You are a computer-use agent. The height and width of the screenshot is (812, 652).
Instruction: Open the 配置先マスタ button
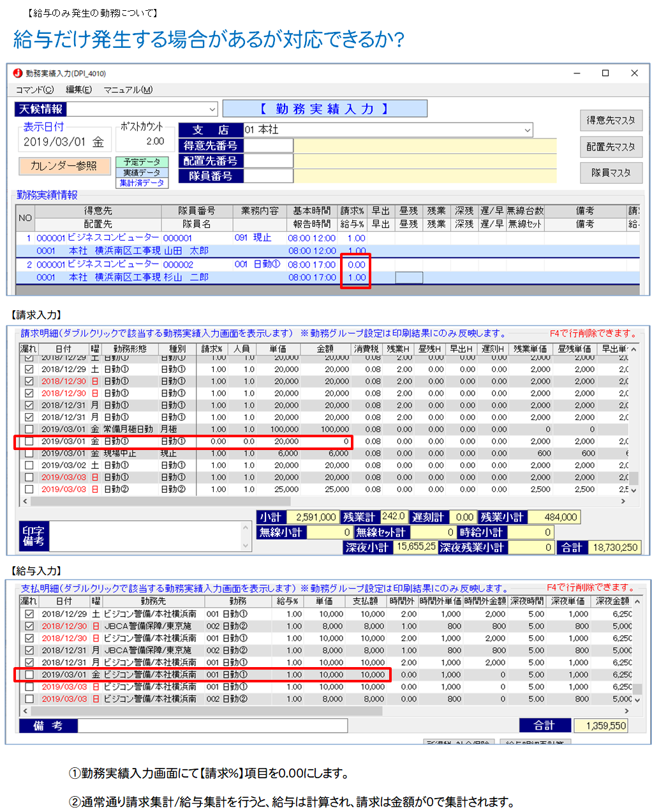(x=611, y=147)
